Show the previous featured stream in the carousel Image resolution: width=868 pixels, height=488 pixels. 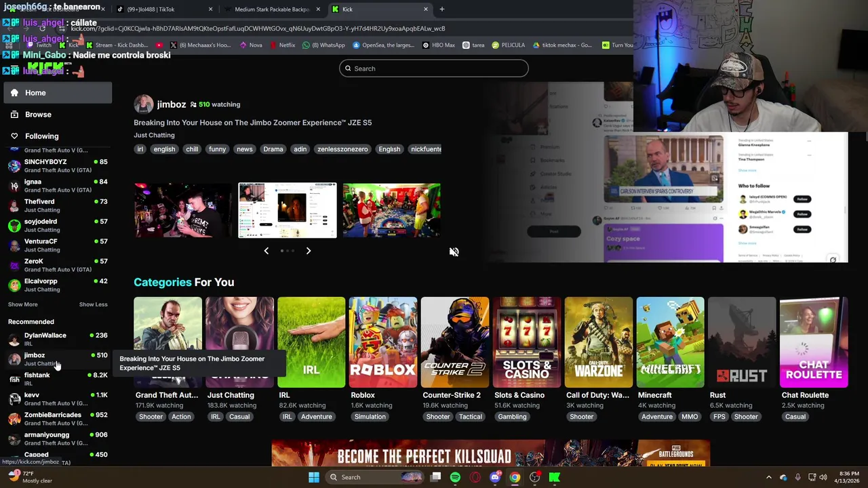point(266,251)
